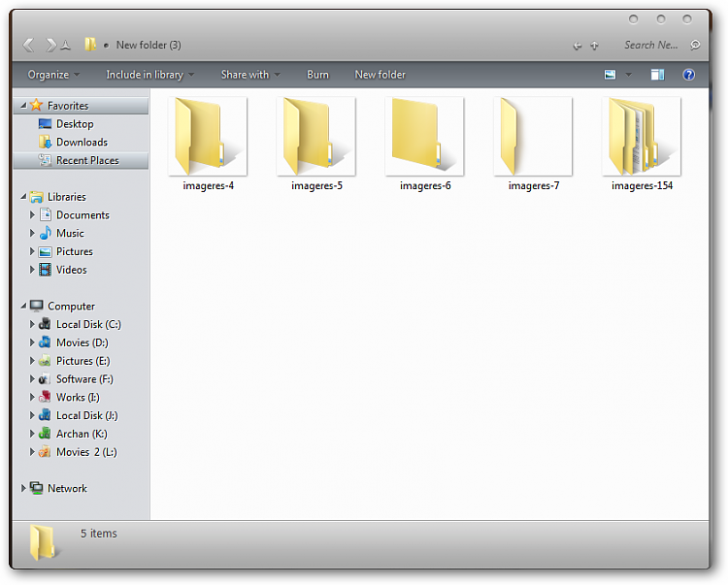Open the recent pages history icon
Viewport: 728px width, 585px height.
point(65,46)
